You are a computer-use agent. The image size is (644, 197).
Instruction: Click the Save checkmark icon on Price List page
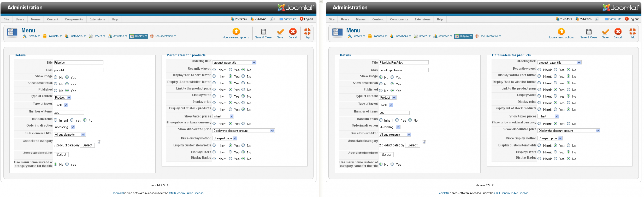coord(280,32)
